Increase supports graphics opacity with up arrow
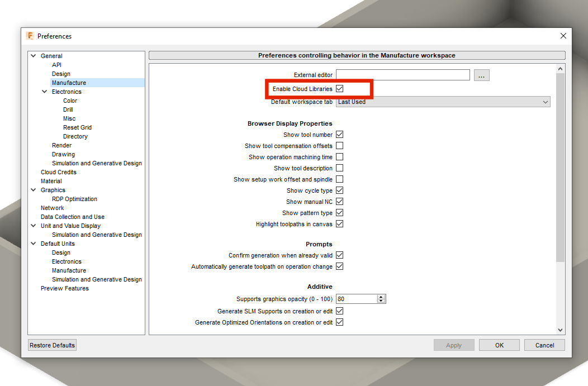The image size is (588, 386). pyautogui.click(x=381, y=297)
